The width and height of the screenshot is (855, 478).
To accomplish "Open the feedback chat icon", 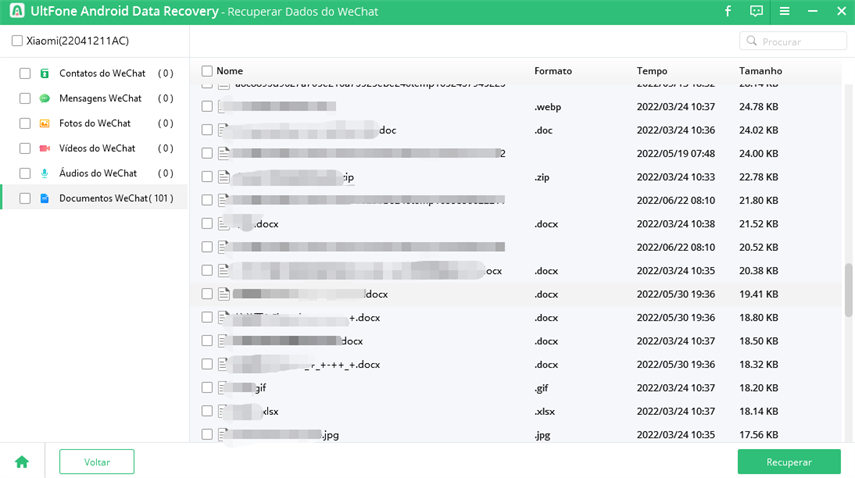I will click(756, 12).
